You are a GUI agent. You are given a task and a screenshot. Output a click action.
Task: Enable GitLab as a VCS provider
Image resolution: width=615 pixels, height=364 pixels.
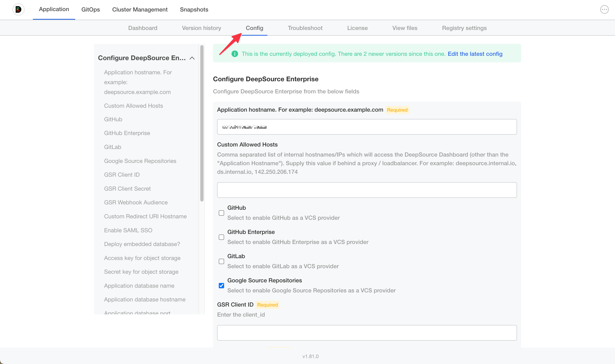221,261
